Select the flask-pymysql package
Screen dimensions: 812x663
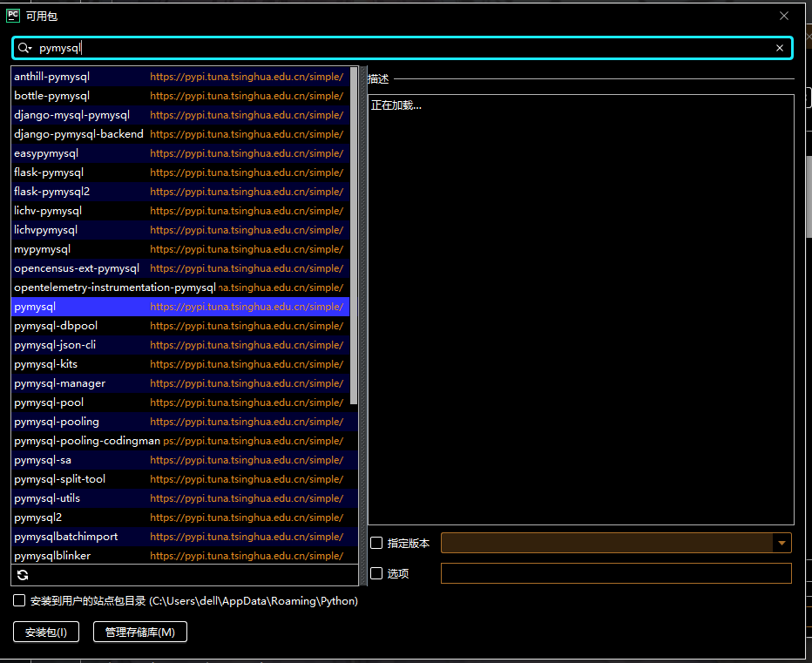coord(180,173)
